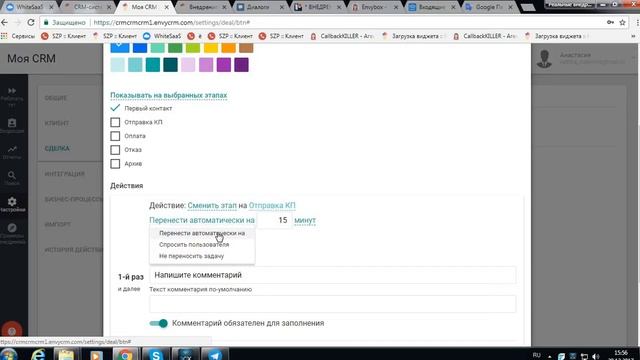Click the clock showing 15:56
Viewport: 640px width, 360px height.
pos(620,353)
